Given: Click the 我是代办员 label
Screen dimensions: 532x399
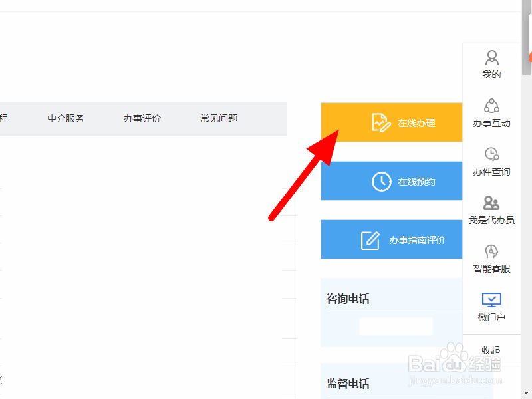Looking at the screenshot, I should tap(491, 220).
